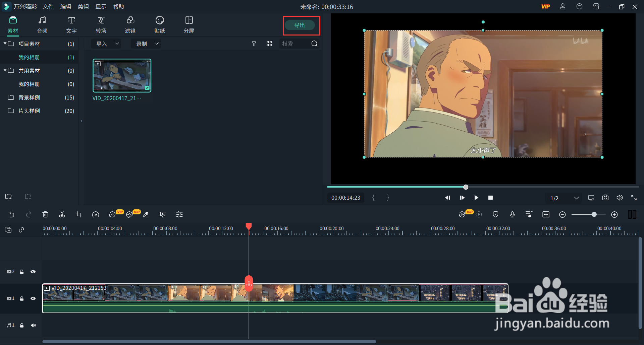Take a snapshot with camera icon

605,198
